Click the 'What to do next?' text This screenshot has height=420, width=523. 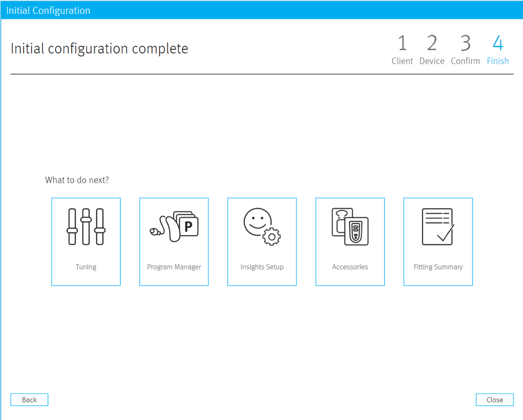(77, 180)
